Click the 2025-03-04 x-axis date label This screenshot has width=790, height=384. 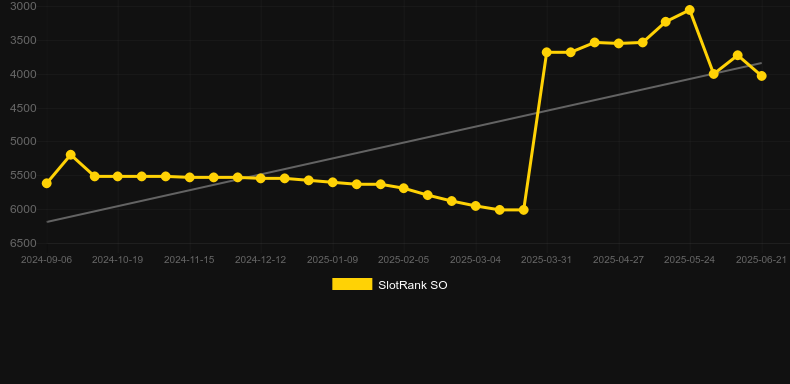[475, 260]
